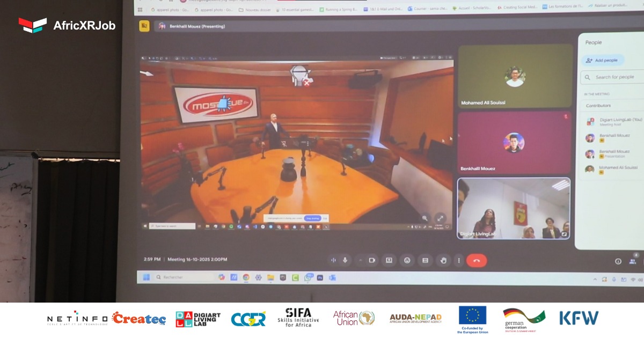Screen dimensions: 644x338
Task: Show hidden system tray icons
Action: pyautogui.click(x=596, y=280)
